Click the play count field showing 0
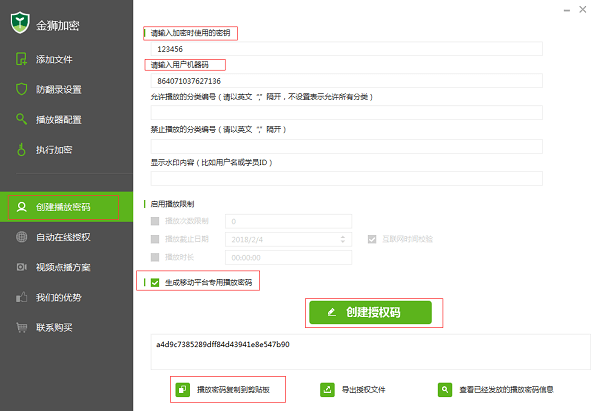The image size is (600, 411). click(289, 221)
